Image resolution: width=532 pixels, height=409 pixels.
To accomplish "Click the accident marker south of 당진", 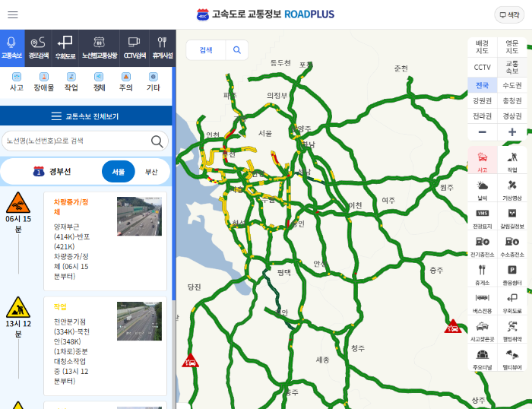I will click(190, 361).
